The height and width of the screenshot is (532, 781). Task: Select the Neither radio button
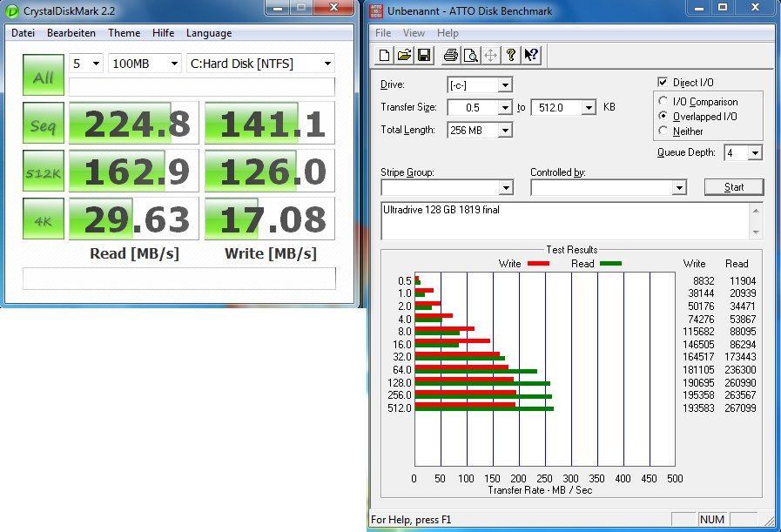tap(663, 131)
